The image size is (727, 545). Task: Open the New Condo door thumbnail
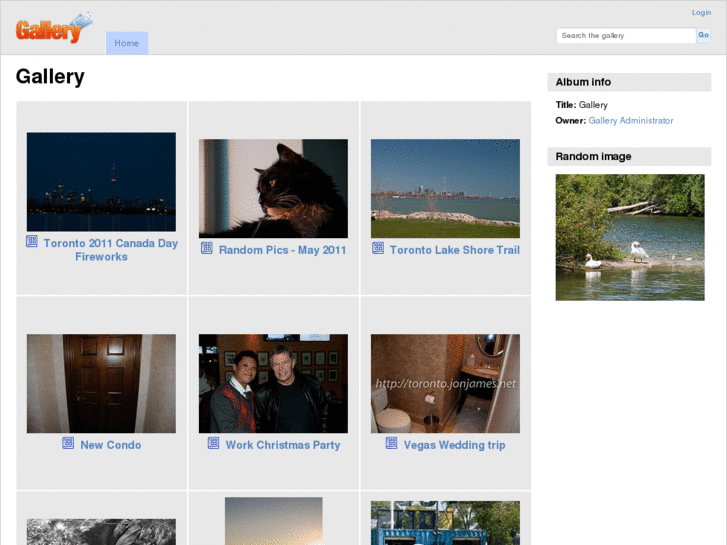point(101,383)
